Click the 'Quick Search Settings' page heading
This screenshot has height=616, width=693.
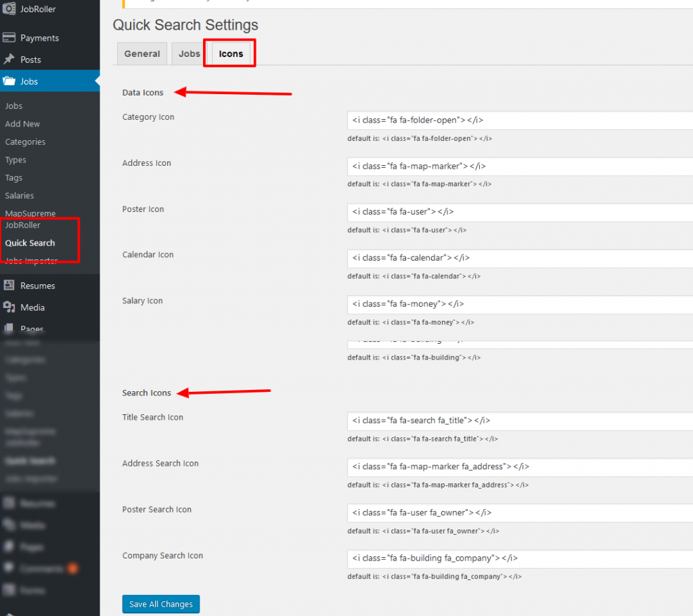185,25
